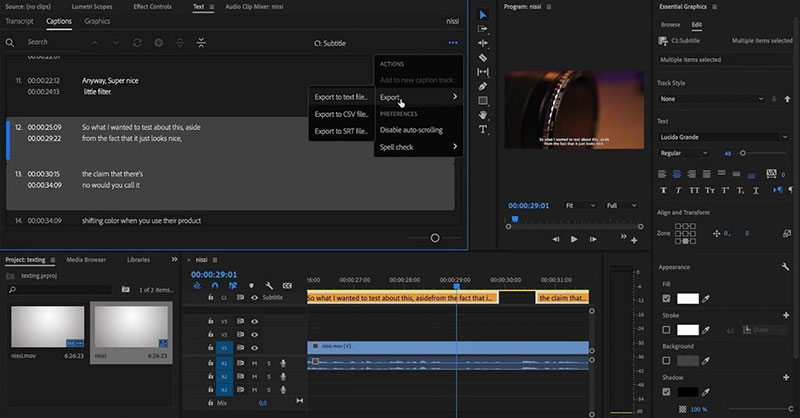Select the Rectangle tool

pyautogui.click(x=483, y=101)
